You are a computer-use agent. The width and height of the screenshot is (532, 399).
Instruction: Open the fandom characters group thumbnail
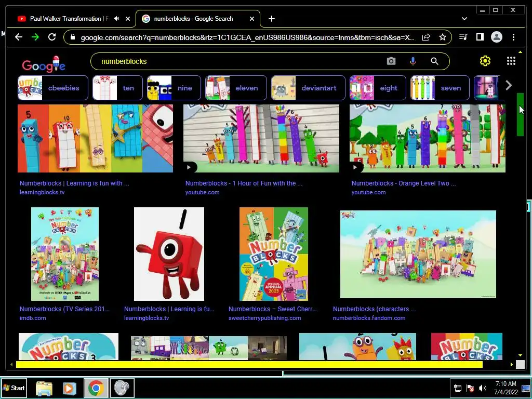[x=418, y=255]
